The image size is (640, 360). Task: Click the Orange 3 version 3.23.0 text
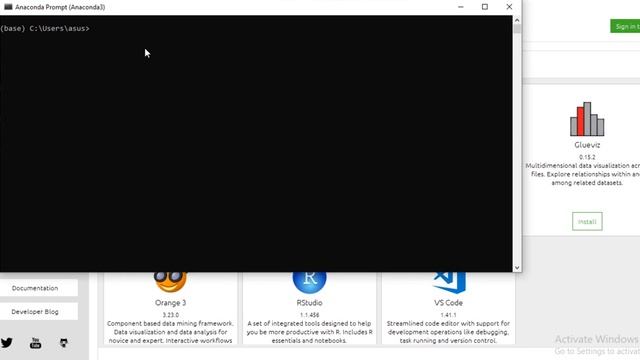point(171,315)
